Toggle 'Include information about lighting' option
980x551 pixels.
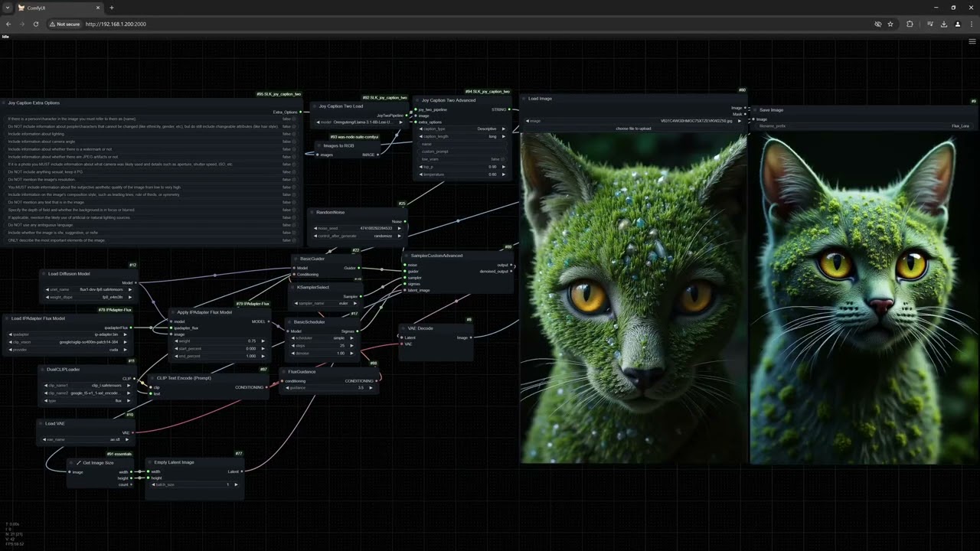tap(152, 134)
